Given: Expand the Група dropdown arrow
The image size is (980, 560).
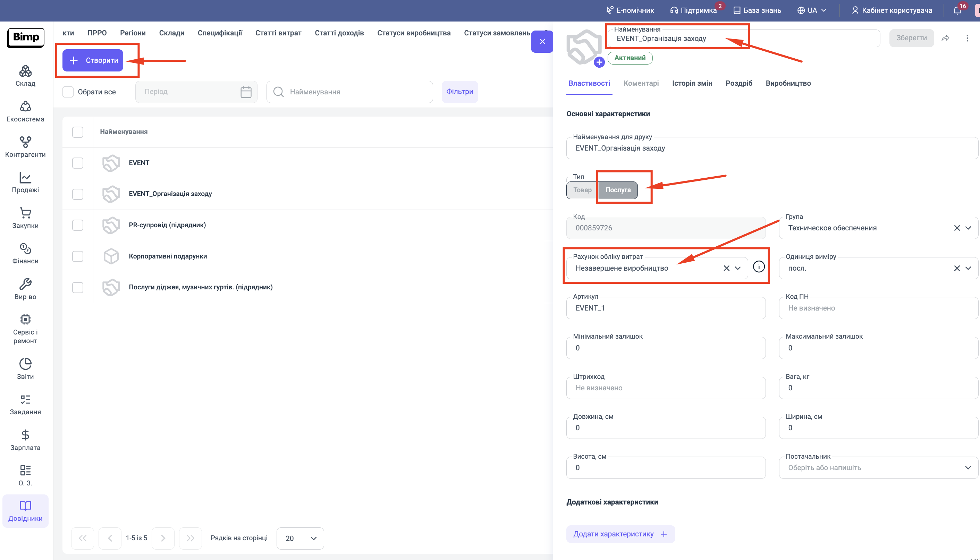Looking at the screenshot, I should coord(968,228).
